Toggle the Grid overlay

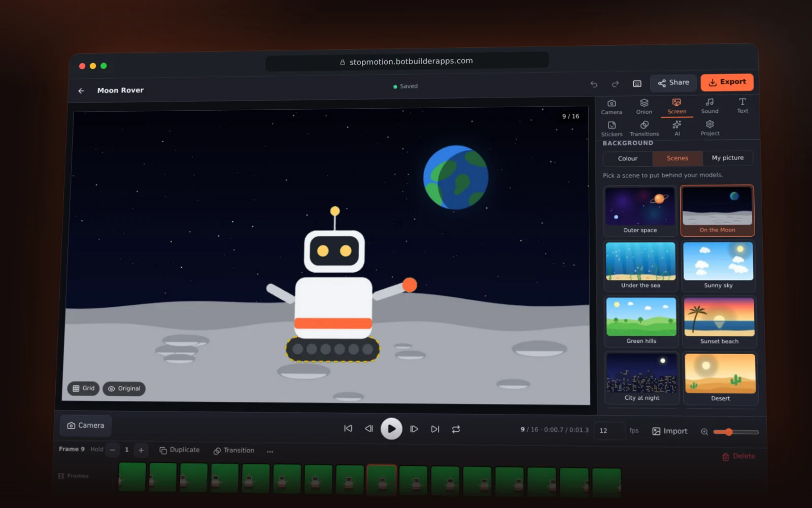tap(84, 388)
